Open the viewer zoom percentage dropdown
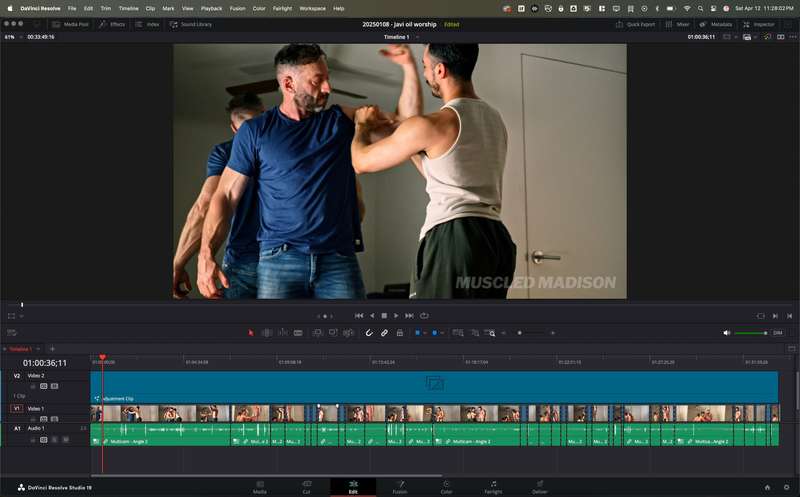Viewport: 800px width, 497px height. pyautogui.click(x=12, y=37)
